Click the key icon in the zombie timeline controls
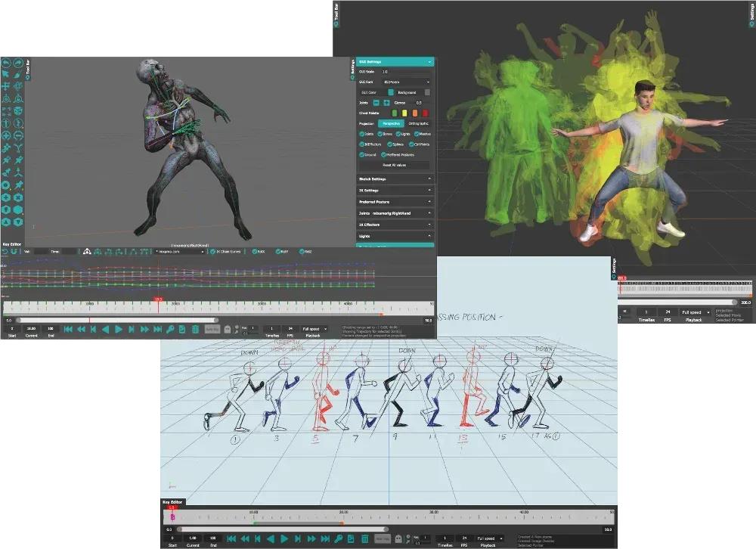The width and height of the screenshot is (756, 549). tap(171, 329)
